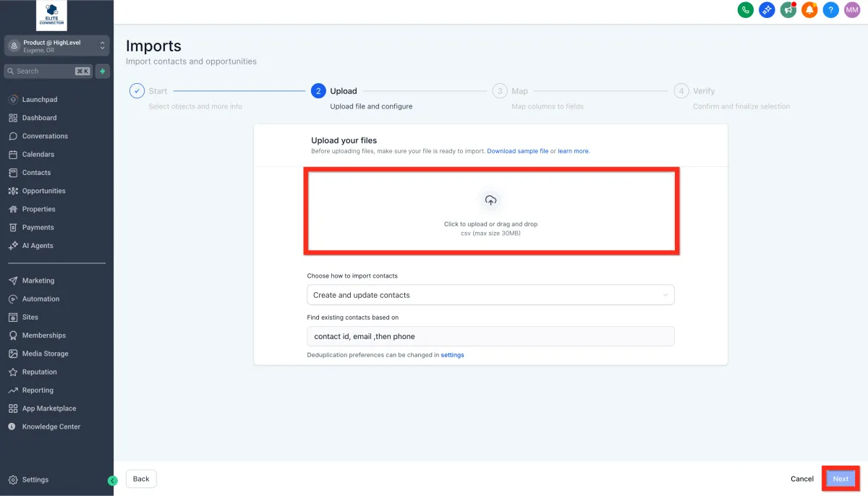Image resolution: width=868 pixels, height=496 pixels.
Task: Click the Find existing contacts based on label
Action: coord(353,317)
